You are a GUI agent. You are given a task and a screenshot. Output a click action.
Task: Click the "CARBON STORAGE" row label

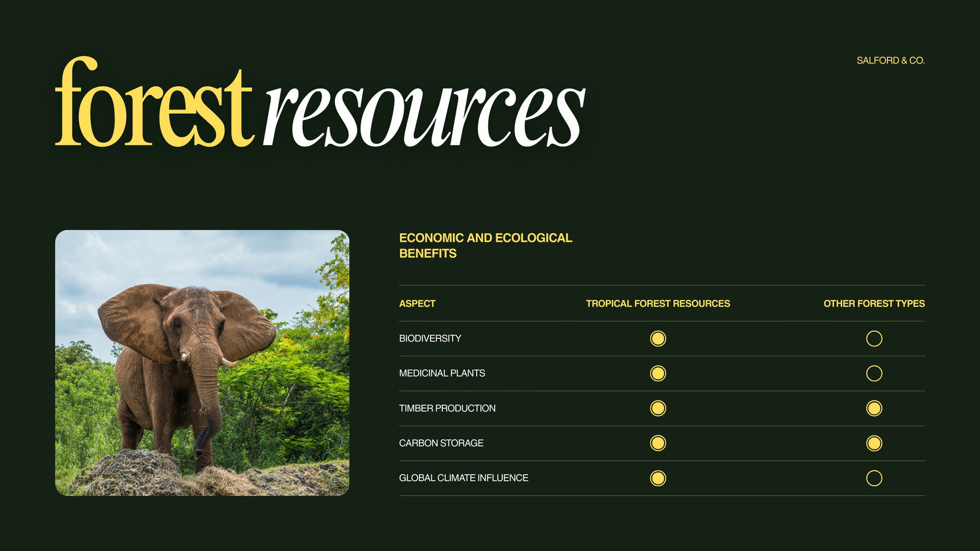click(x=441, y=443)
